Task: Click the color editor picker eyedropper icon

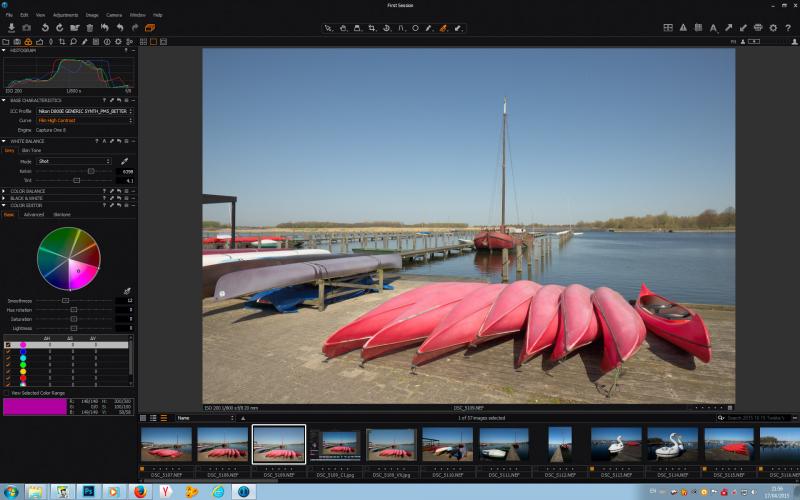Action: pos(127,291)
